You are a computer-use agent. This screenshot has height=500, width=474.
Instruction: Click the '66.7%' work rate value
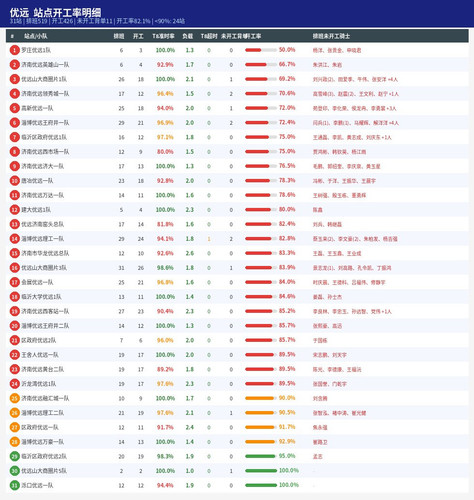coord(287,64)
